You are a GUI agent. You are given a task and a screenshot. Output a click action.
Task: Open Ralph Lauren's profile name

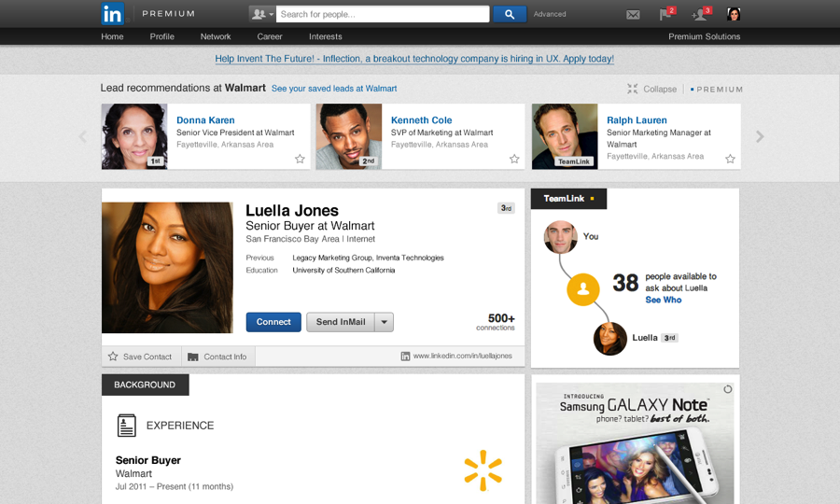pyautogui.click(x=637, y=120)
